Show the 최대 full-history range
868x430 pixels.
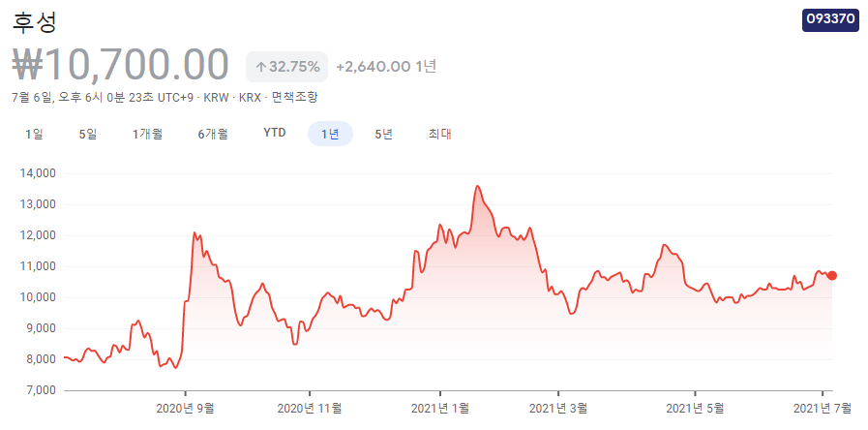coord(440,134)
